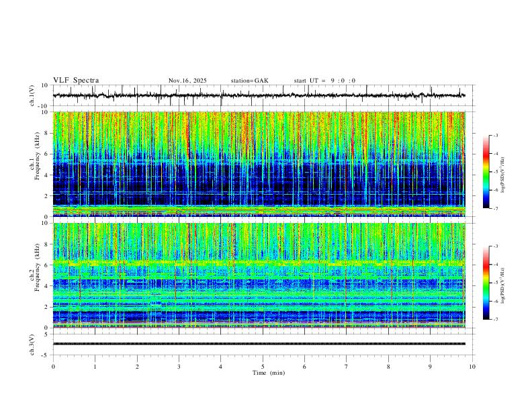
Task: Click the "-3" label on ch.1 colorbar
Action: (x=496, y=135)
